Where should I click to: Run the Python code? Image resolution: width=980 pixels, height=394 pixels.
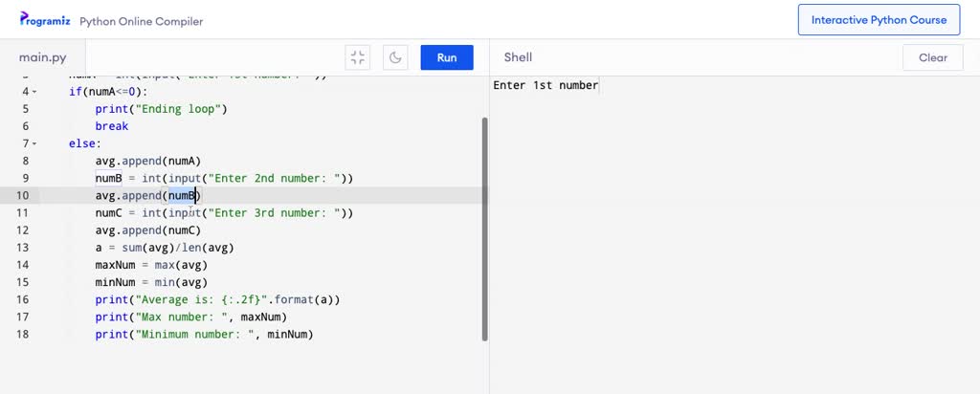pos(447,57)
